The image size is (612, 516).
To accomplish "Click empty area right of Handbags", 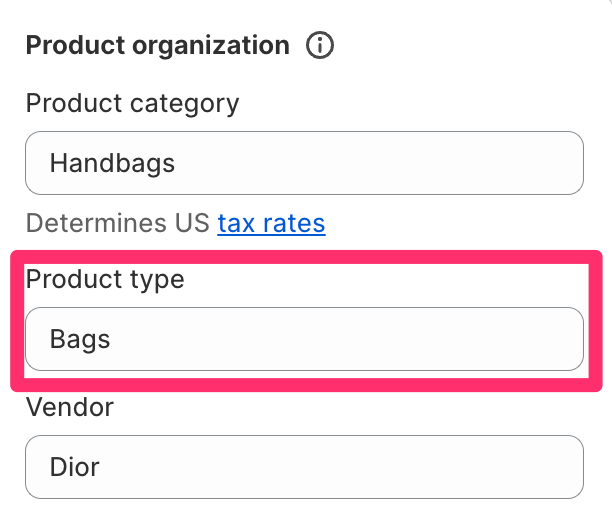I will 379,163.
